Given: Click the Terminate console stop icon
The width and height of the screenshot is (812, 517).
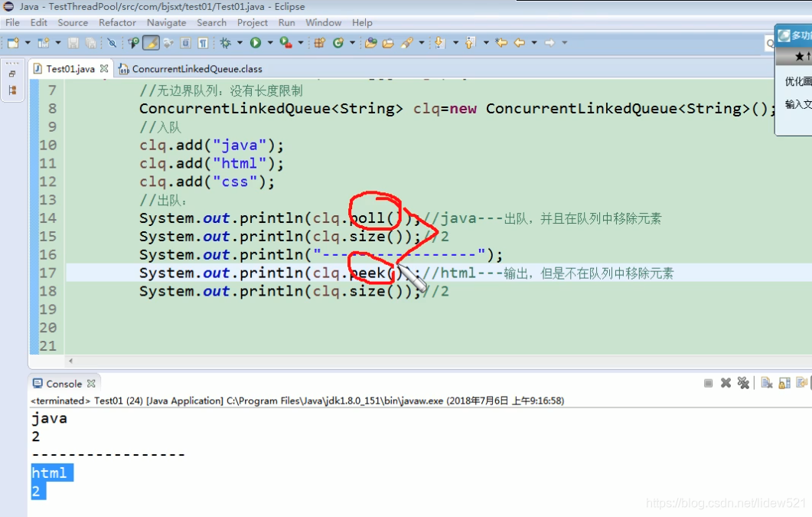Looking at the screenshot, I should (708, 384).
